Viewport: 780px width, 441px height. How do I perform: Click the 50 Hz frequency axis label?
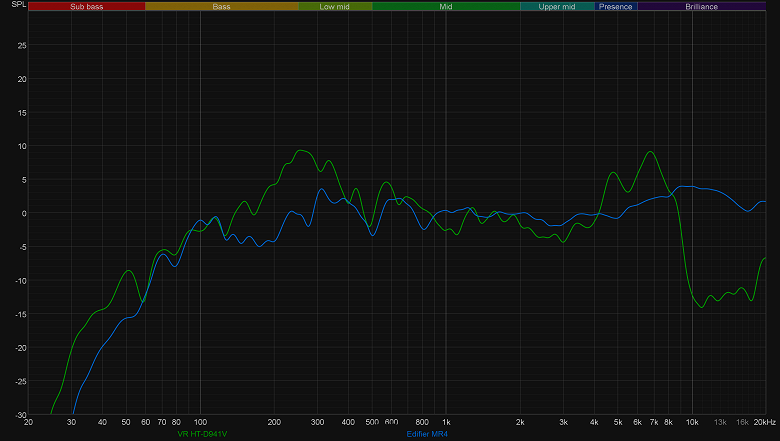click(x=126, y=422)
